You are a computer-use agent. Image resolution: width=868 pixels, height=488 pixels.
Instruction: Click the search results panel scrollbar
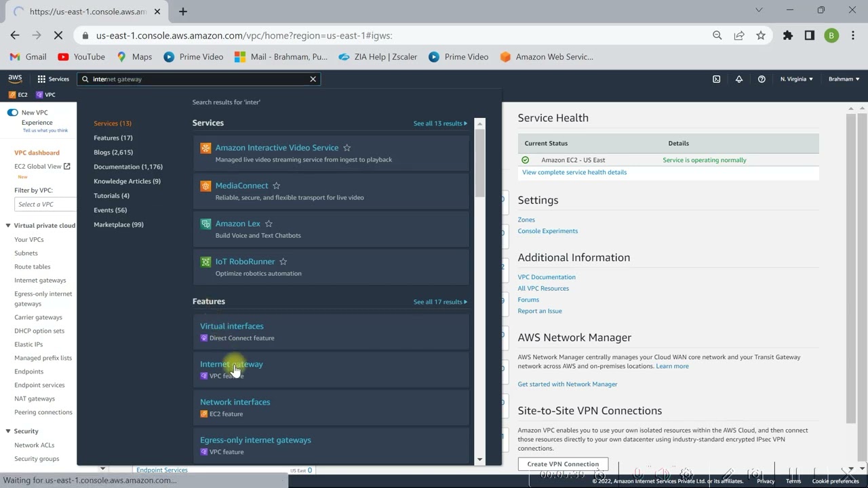480,163
